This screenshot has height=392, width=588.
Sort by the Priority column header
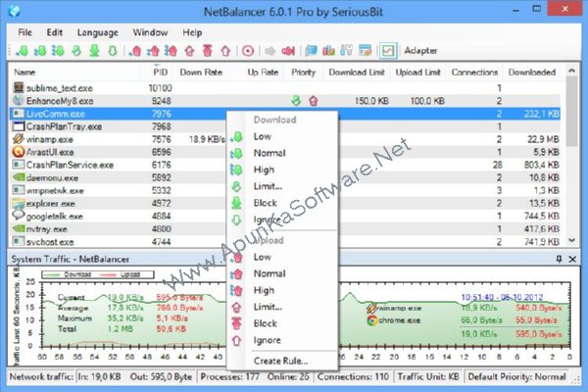tap(304, 73)
